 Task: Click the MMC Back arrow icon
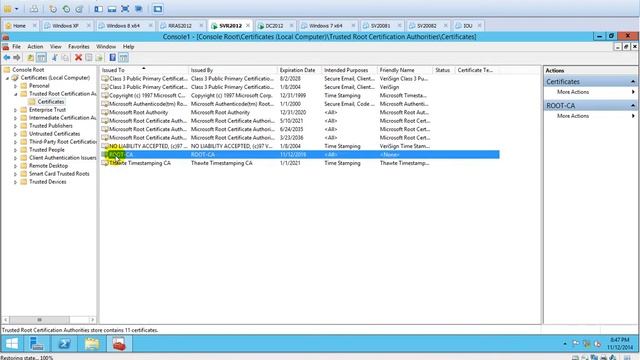pyautogui.click(x=7, y=58)
